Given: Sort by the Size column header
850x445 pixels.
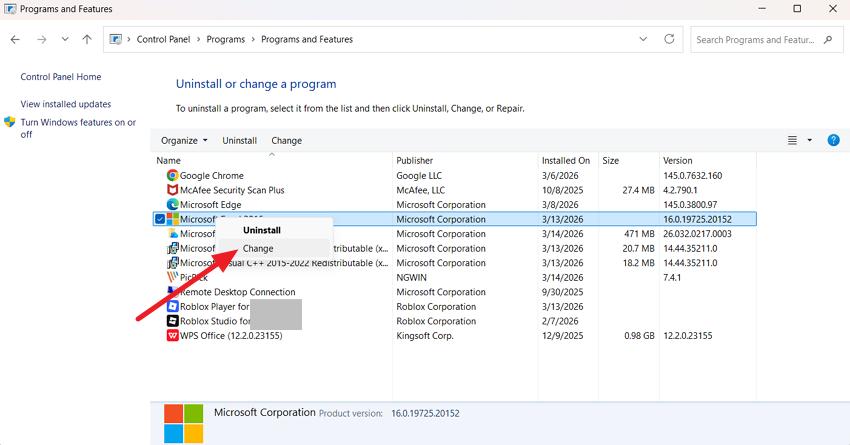Looking at the screenshot, I should click(x=610, y=160).
